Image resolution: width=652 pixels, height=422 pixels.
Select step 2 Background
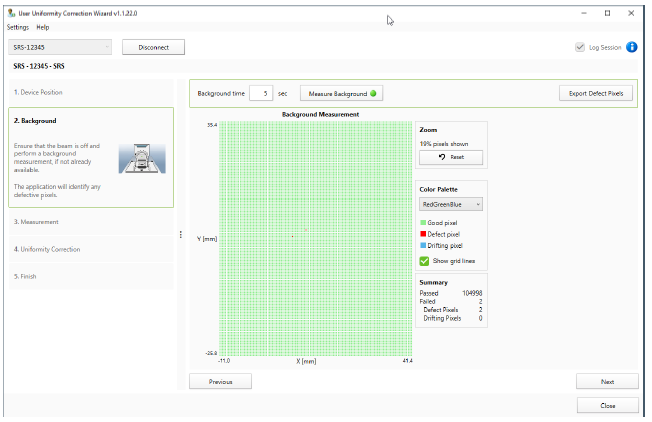[x=91, y=158]
